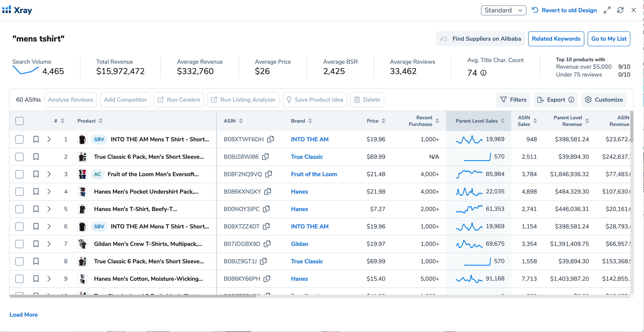This screenshot has height=332, width=644.
Task: Sort by Parent Level Revenue arrows
Action: tap(587, 121)
